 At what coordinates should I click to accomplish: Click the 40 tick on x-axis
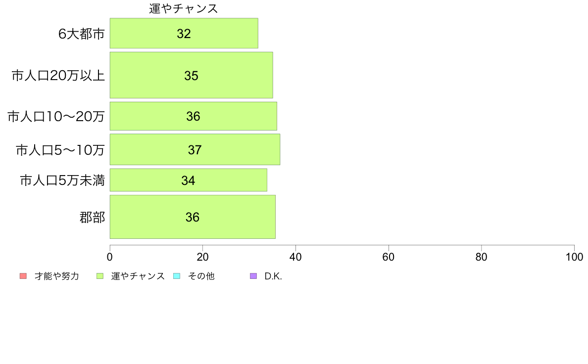click(x=295, y=257)
